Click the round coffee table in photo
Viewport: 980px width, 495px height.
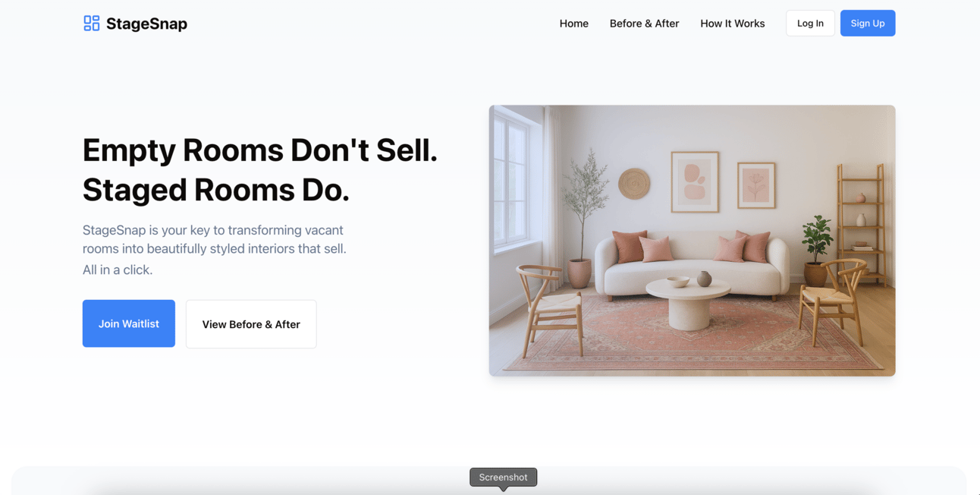click(689, 302)
